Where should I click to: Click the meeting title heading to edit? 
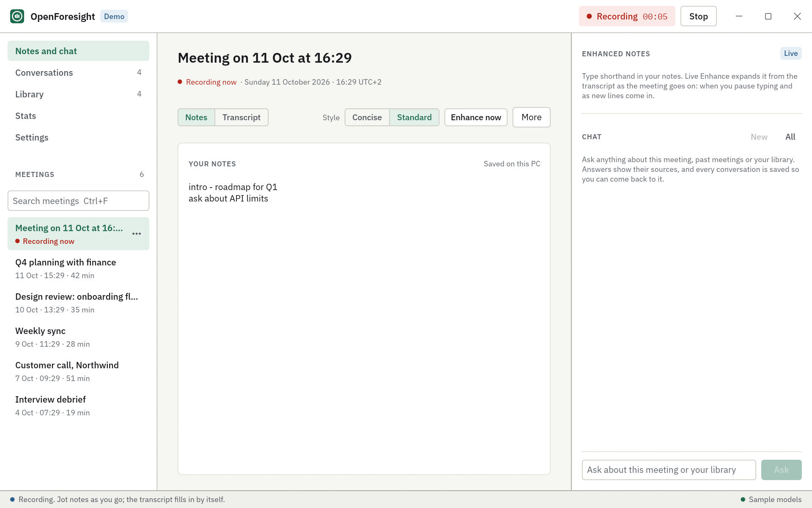pyautogui.click(x=265, y=58)
